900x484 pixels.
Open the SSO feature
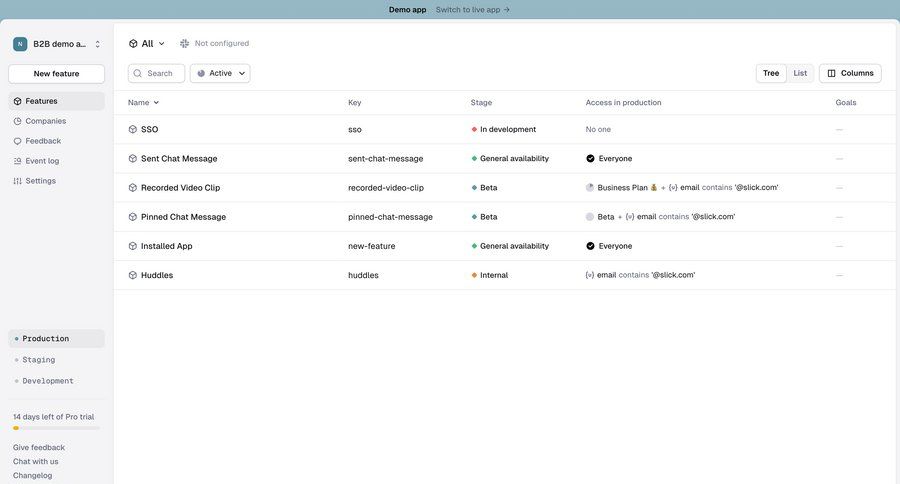click(x=149, y=130)
